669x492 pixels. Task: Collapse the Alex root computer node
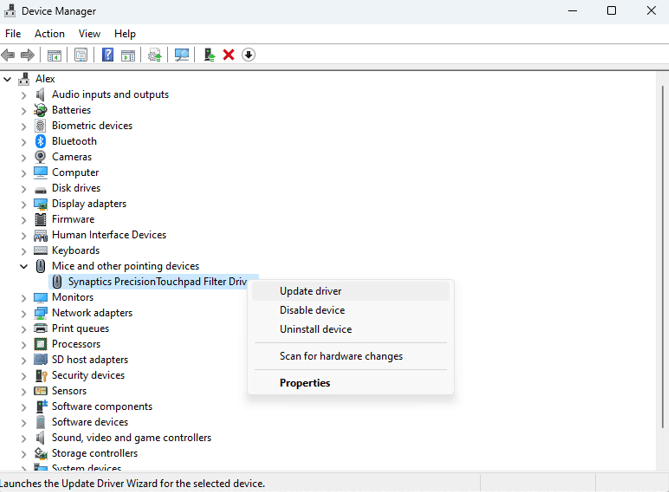8,79
